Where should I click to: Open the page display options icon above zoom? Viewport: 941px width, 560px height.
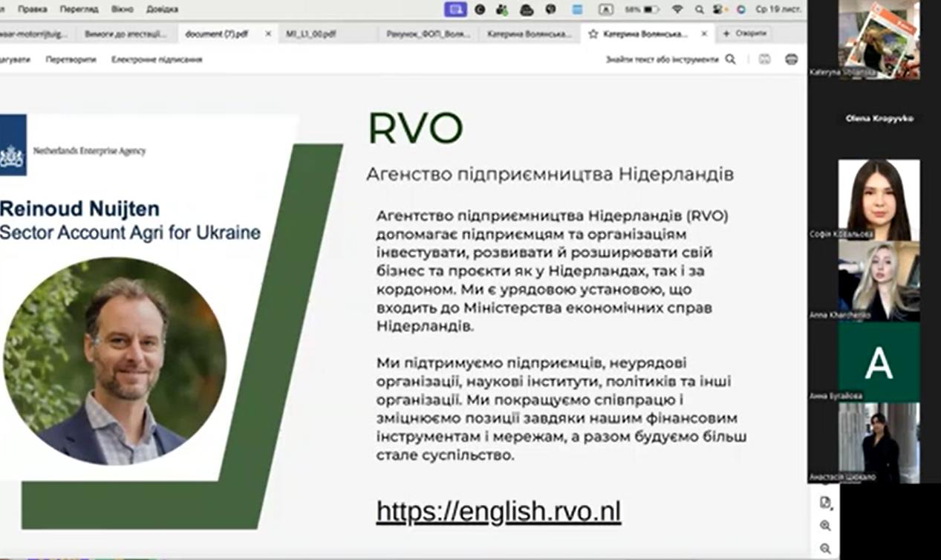(825, 503)
